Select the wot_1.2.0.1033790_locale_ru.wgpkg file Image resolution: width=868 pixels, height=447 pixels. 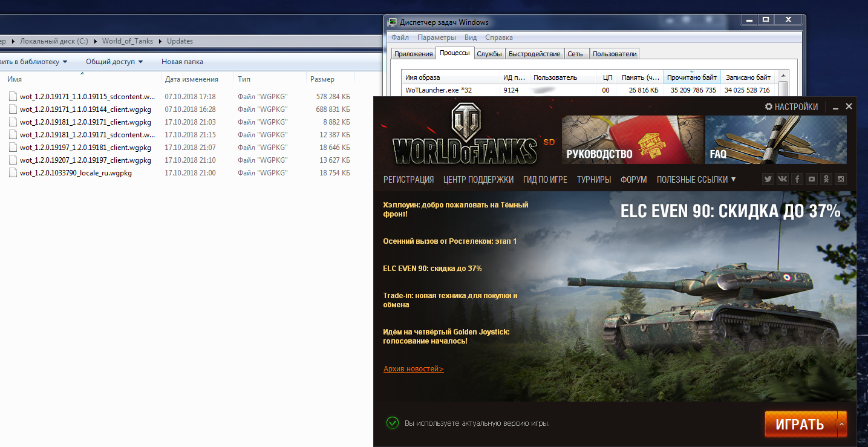tap(76, 173)
